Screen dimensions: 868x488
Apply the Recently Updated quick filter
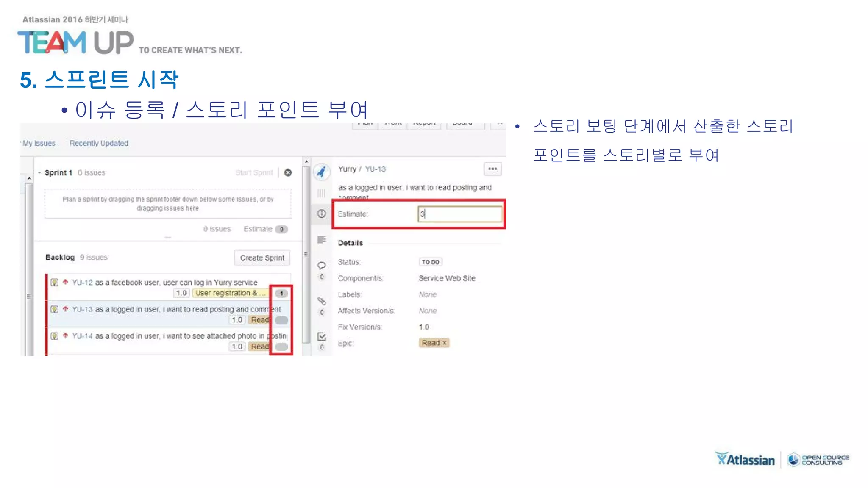coord(99,143)
